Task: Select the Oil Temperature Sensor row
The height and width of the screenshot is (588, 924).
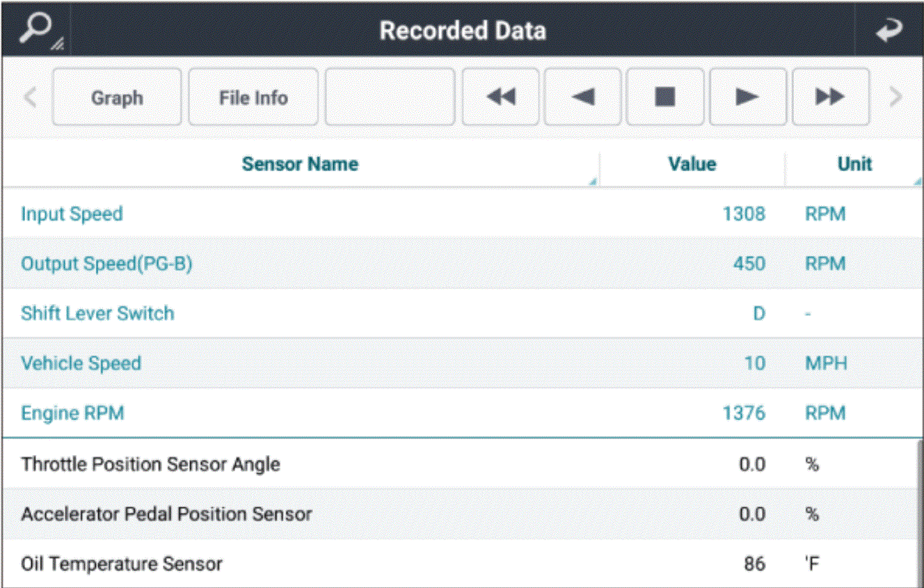Action: point(461,564)
